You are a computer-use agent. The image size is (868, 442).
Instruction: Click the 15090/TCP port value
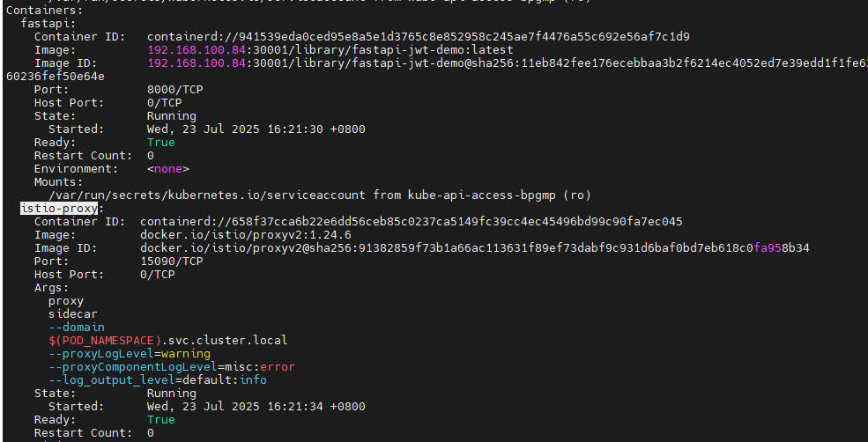[x=172, y=262]
